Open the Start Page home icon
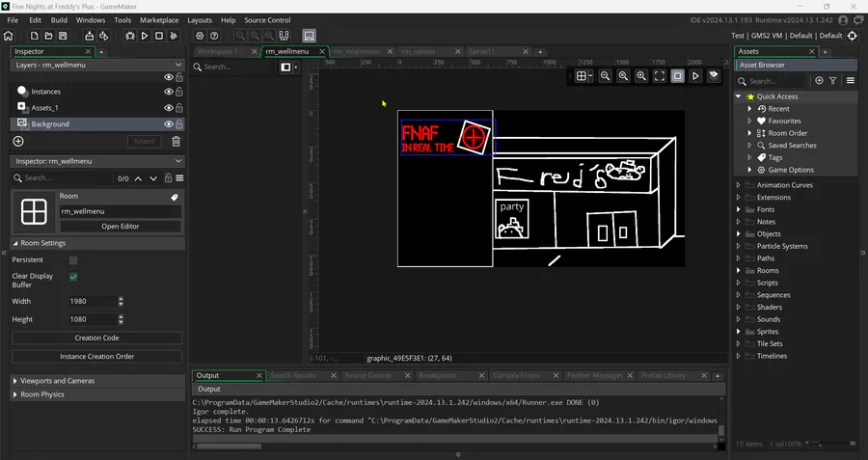This screenshot has height=460, width=868. [x=9, y=36]
